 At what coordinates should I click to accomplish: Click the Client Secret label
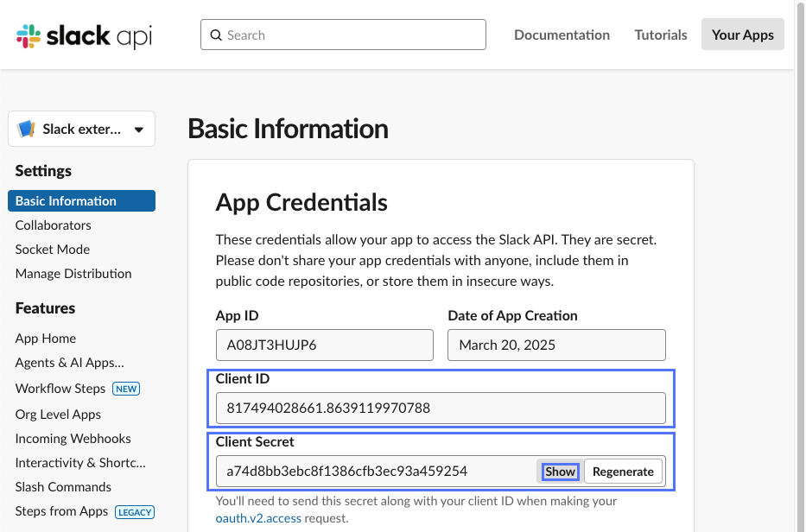(255, 441)
